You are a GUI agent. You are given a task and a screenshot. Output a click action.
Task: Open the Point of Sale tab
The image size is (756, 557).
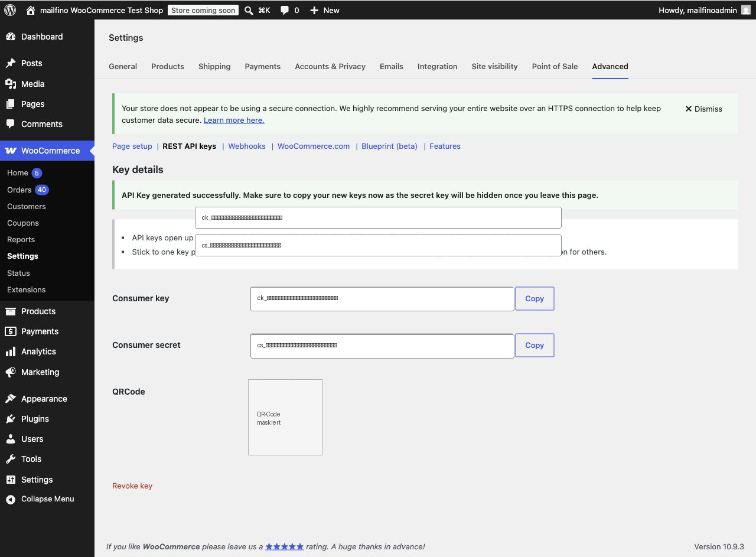point(555,66)
